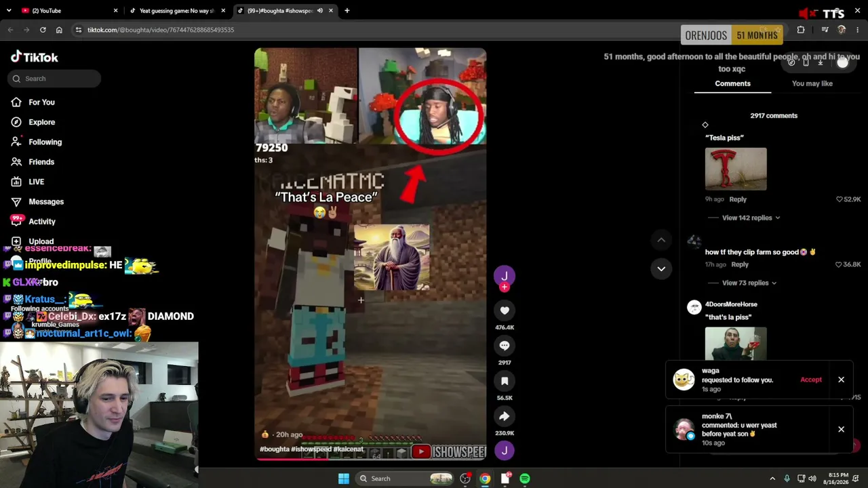The height and width of the screenshot is (488, 868).
Task: Switch to the Comments tab
Action: coord(732,83)
